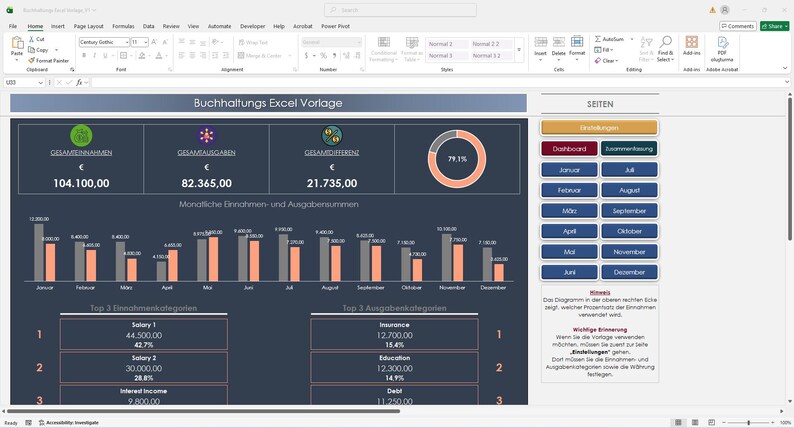Image resolution: width=794 pixels, height=428 pixels.
Task: Toggle Underline formatting
Action: 105,55
